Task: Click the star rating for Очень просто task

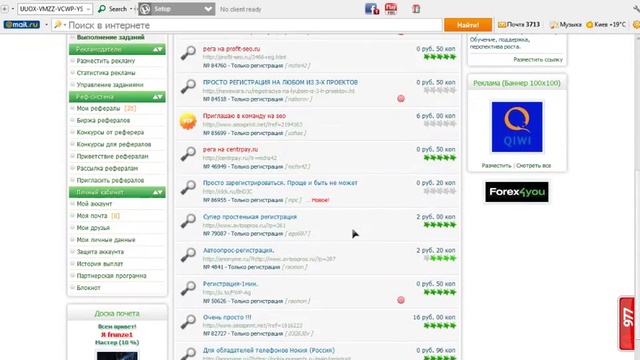Action: [439, 326]
